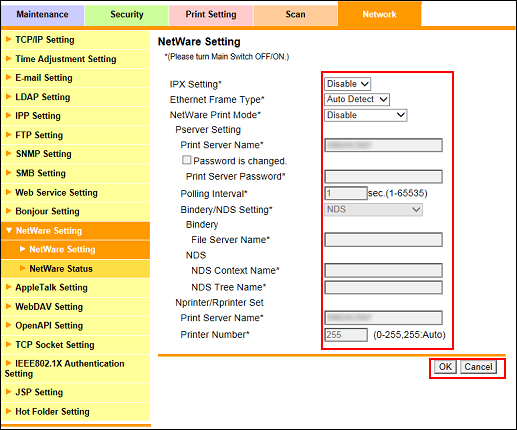This screenshot has height=430, width=517.
Task: Click the NDS Tree Name field
Action: (x=384, y=288)
